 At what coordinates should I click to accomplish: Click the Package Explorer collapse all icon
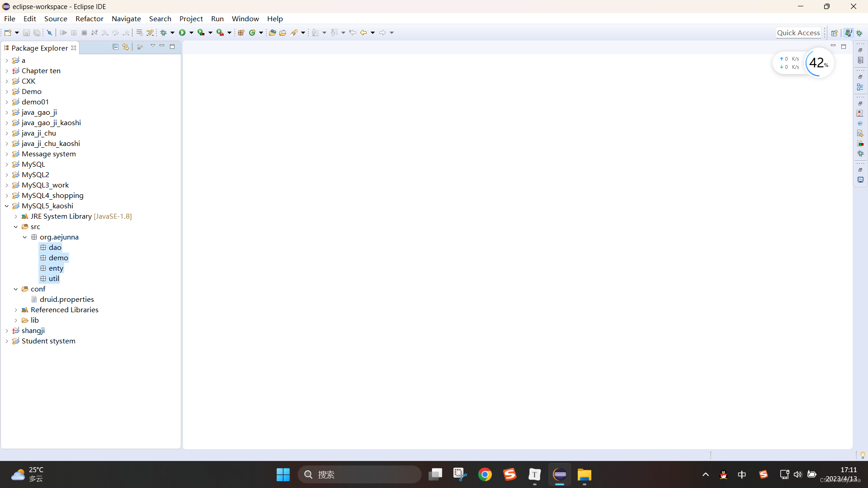click(x=115, y=47)
